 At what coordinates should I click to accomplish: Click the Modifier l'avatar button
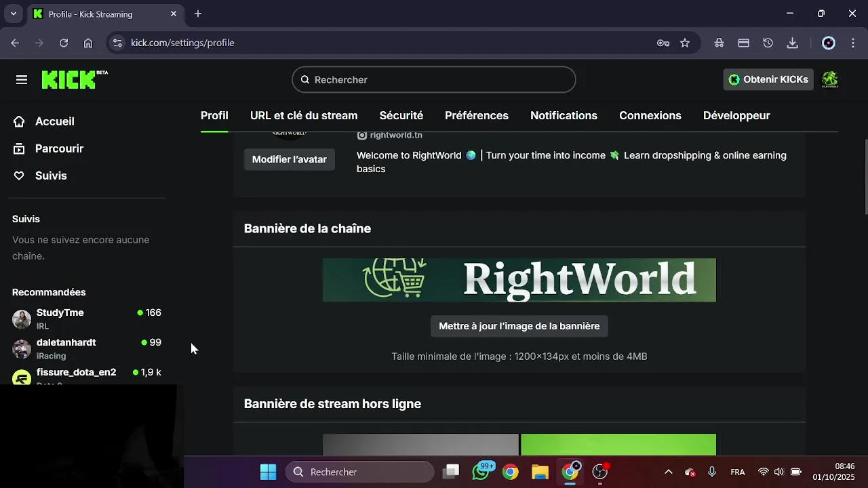point(290,159)
